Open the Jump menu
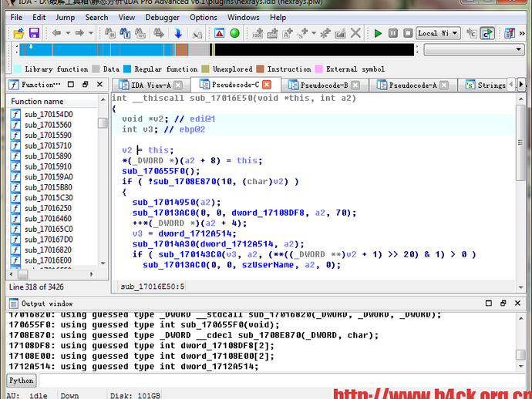This screenshot has width=532, height=399. (x=65, y=17)
